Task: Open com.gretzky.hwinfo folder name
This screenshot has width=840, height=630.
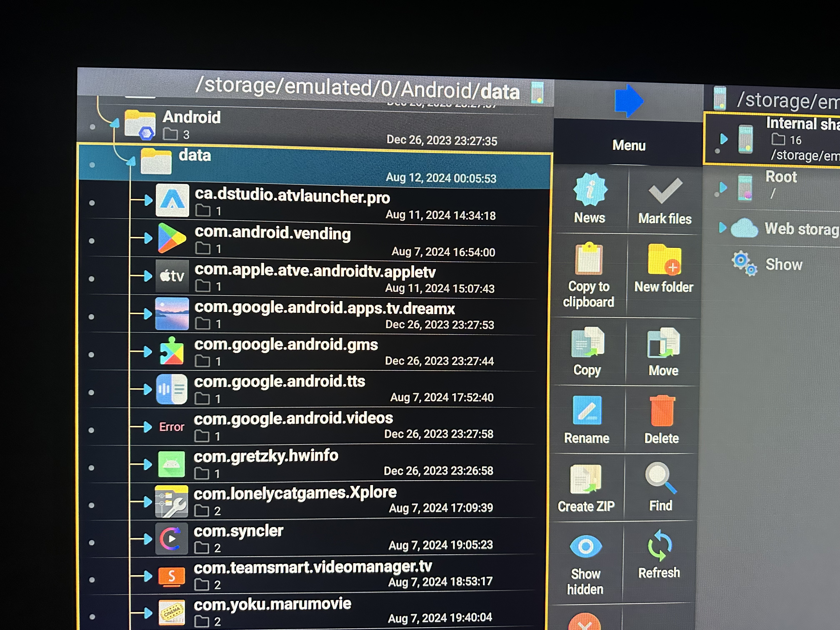Action: tap(266, 456)
